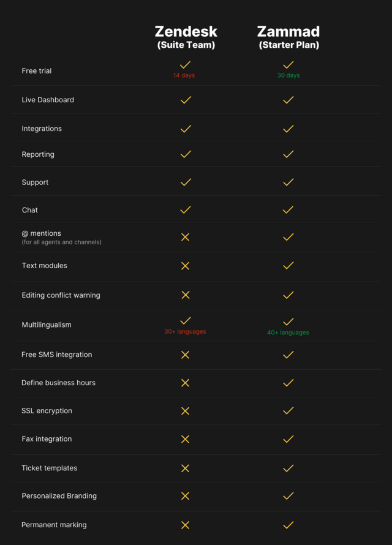Click the Zendesk checkmark in Integrations row

pyautogui.click(x=186, y=129)
